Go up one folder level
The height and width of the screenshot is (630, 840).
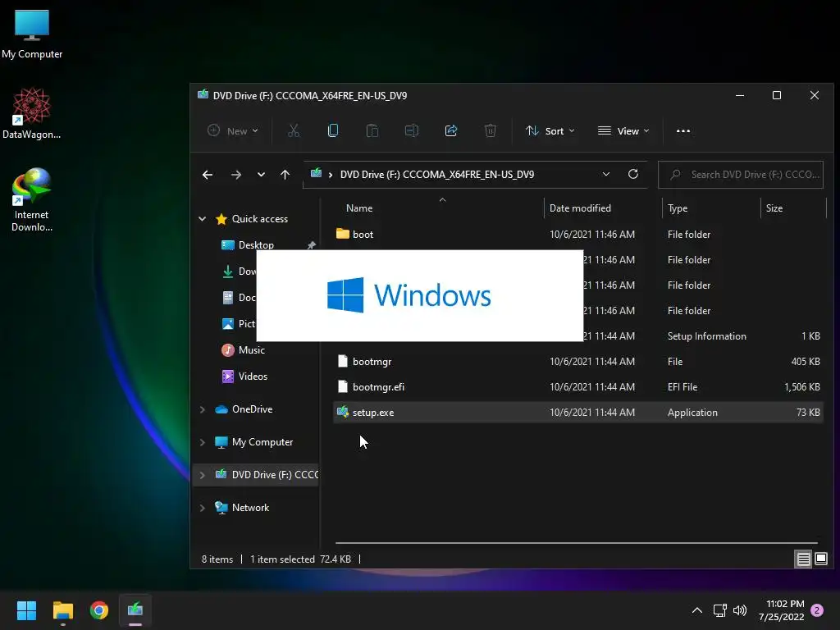coord(285,175)
